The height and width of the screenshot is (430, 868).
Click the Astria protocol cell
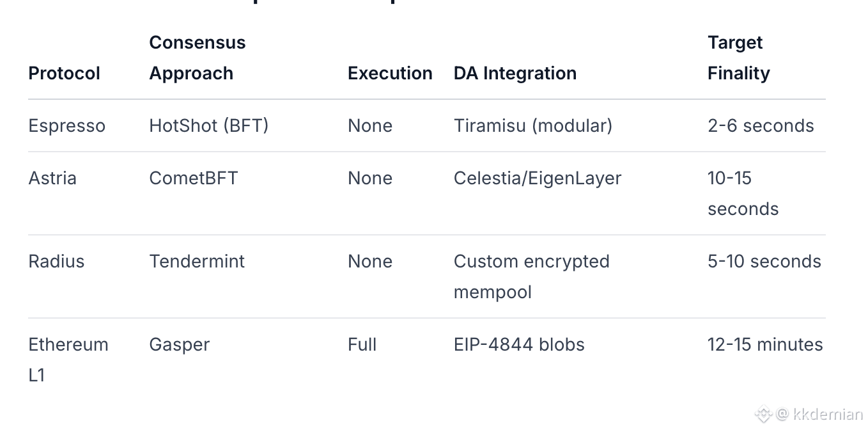point(52,178)
